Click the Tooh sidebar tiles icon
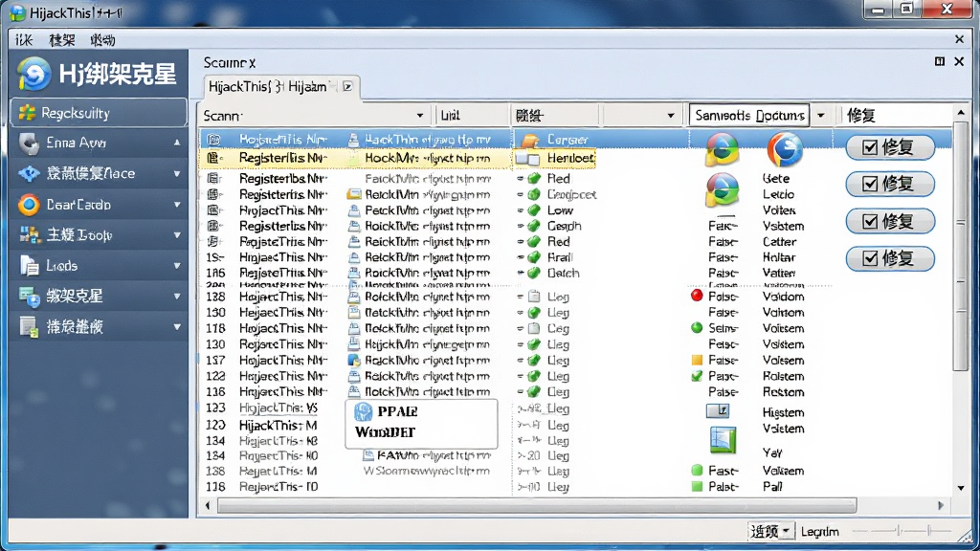The image size is (980, 551). [30, 235]
